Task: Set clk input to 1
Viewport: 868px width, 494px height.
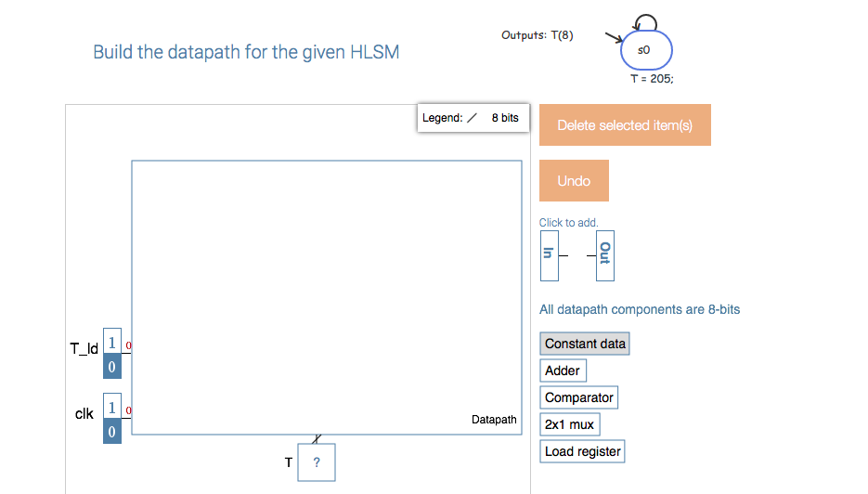Action: click(x=111, y=407)
